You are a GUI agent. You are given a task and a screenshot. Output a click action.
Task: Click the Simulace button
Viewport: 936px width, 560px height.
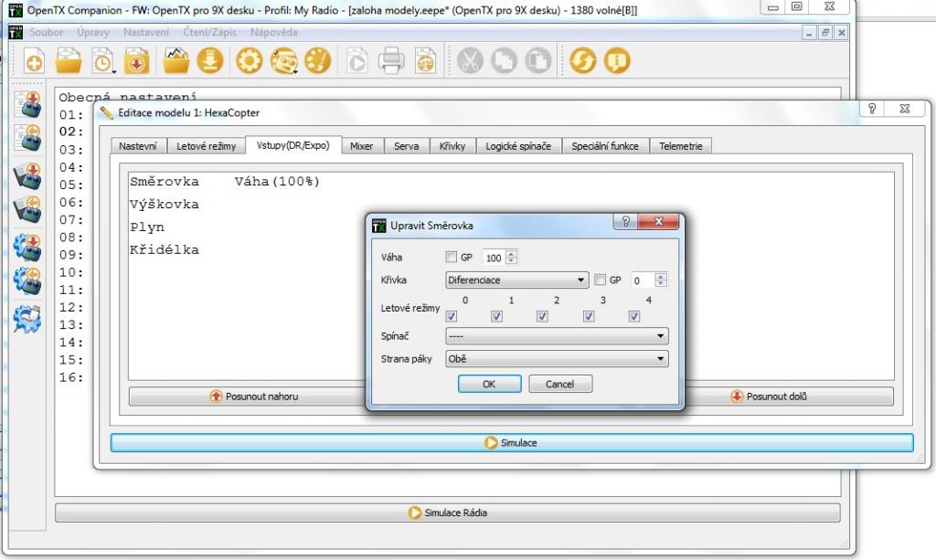click(x=511, y=442)
